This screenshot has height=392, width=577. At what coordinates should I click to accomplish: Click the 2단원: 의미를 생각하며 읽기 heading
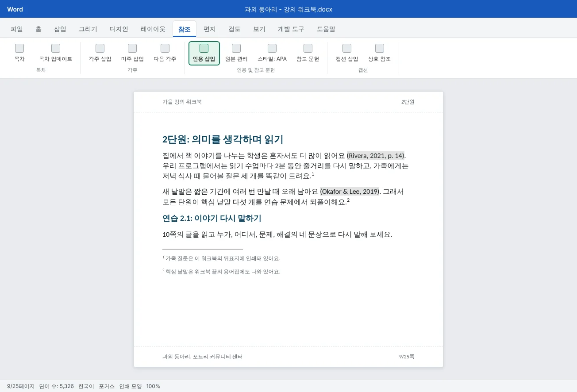[223, 139]
